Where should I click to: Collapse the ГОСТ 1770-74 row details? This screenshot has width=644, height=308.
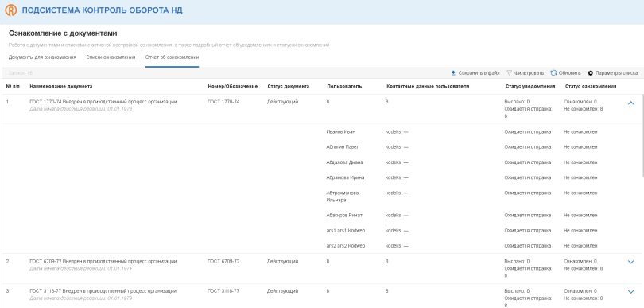coord(630,103)
